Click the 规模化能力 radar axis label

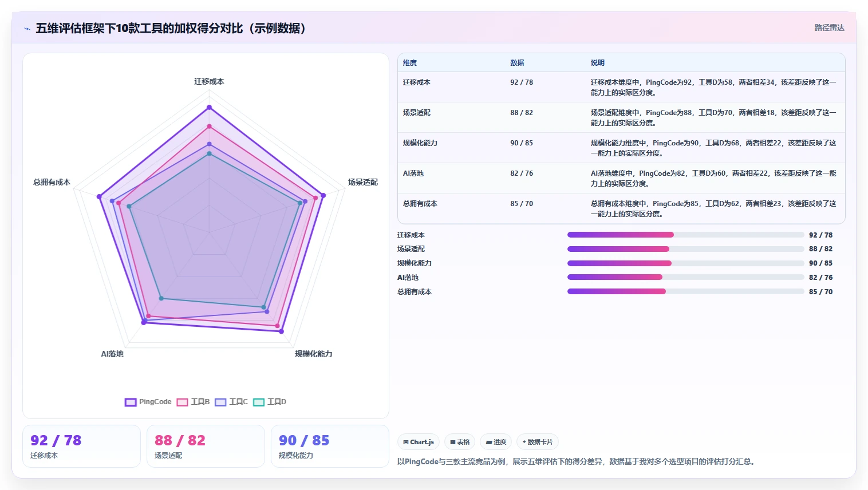pyautogui.click(x=314, y=354)
